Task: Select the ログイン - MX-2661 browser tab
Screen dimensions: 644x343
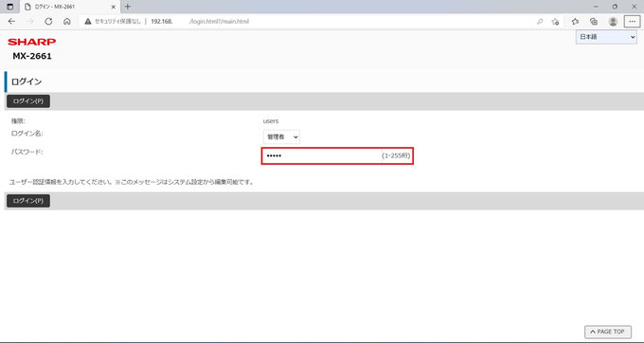Action: click(x=70, y=7)
